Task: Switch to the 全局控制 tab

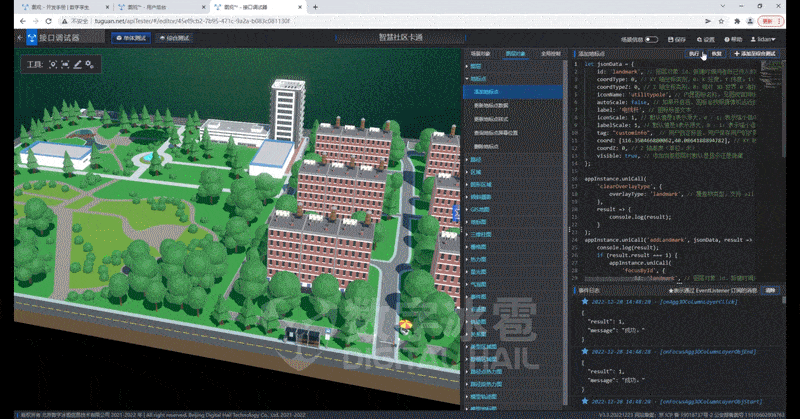Action: pos(549,52)
